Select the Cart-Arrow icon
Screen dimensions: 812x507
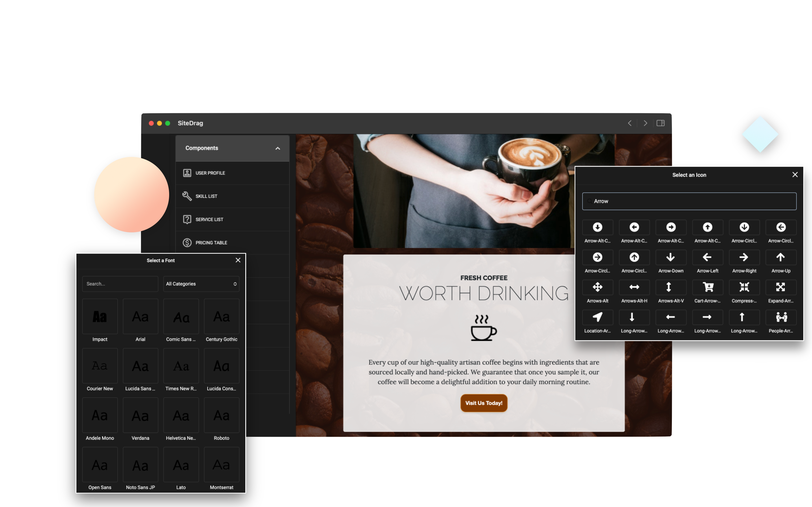click(707, 287)
